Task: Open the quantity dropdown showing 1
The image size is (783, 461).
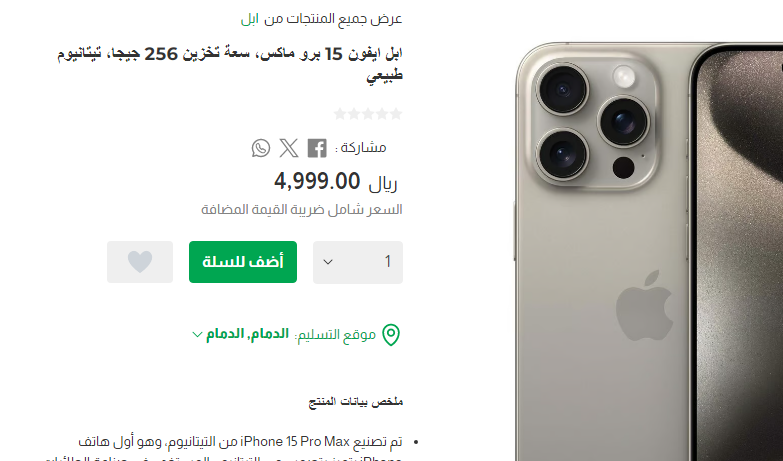Action: click(x=358, y=262)
